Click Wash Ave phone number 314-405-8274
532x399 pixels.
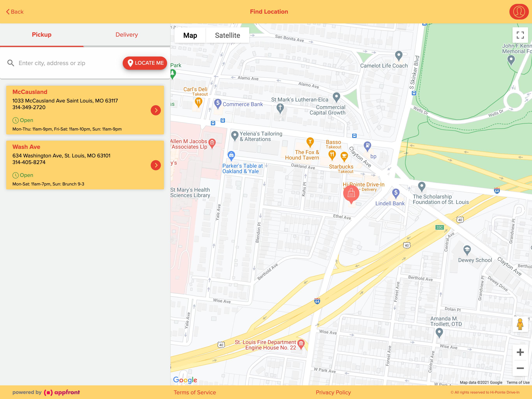(29, 162)
